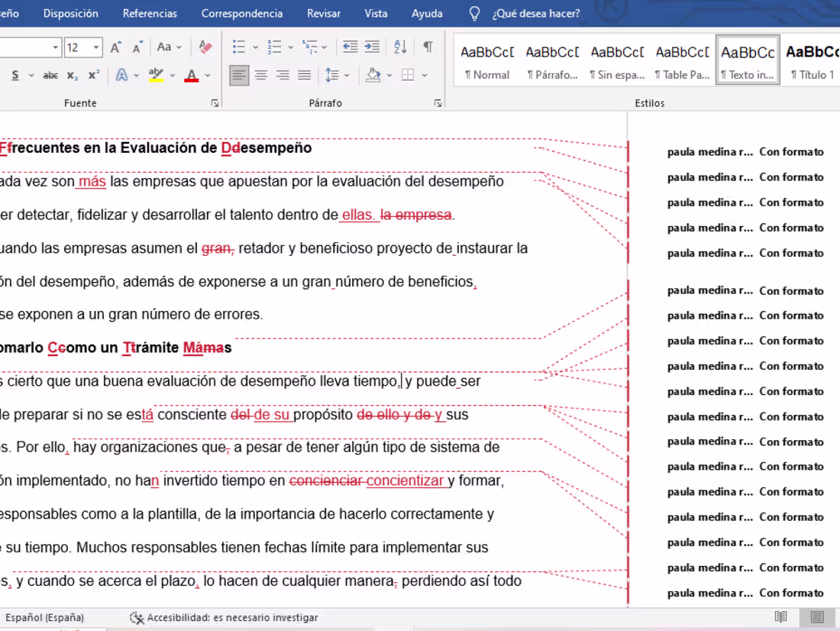
Task: Clear all formatting with the eraser icon
Action: 205,47
